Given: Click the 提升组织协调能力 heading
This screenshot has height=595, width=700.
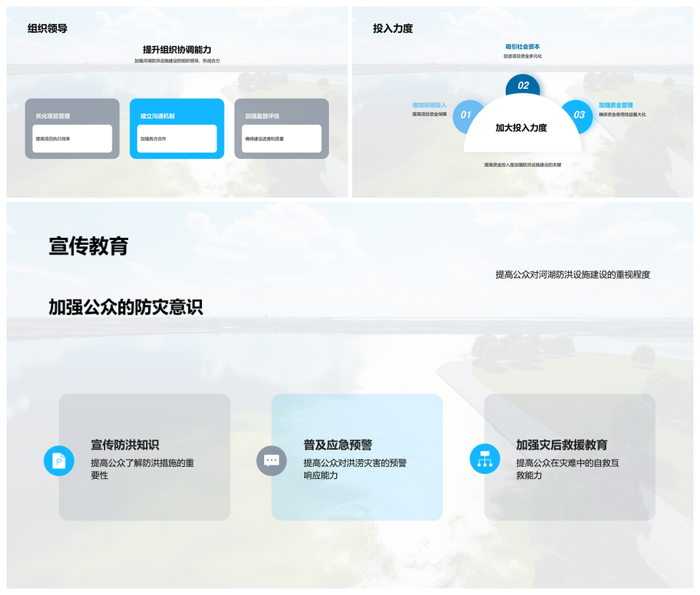Looking at the screenshot, I should point(176,50).
